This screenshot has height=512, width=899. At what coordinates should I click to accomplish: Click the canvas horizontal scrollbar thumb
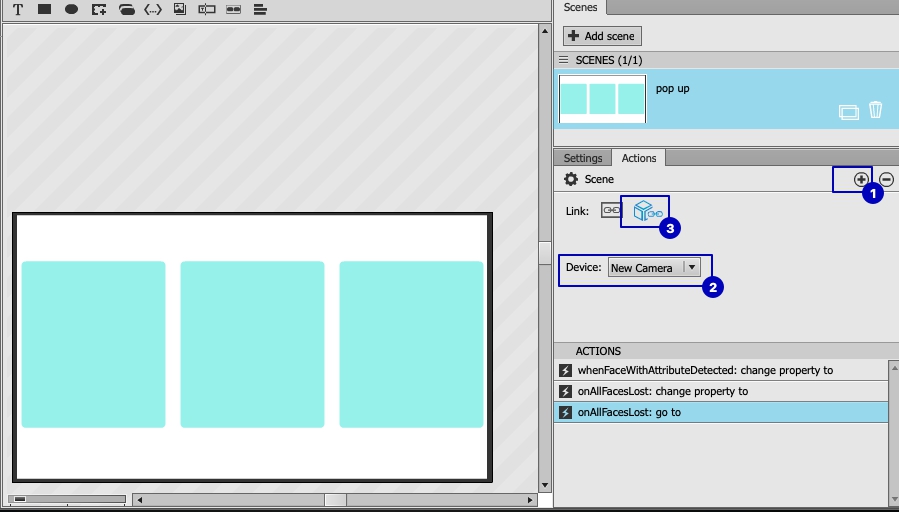pyautogui.click(x=335, y=500)
